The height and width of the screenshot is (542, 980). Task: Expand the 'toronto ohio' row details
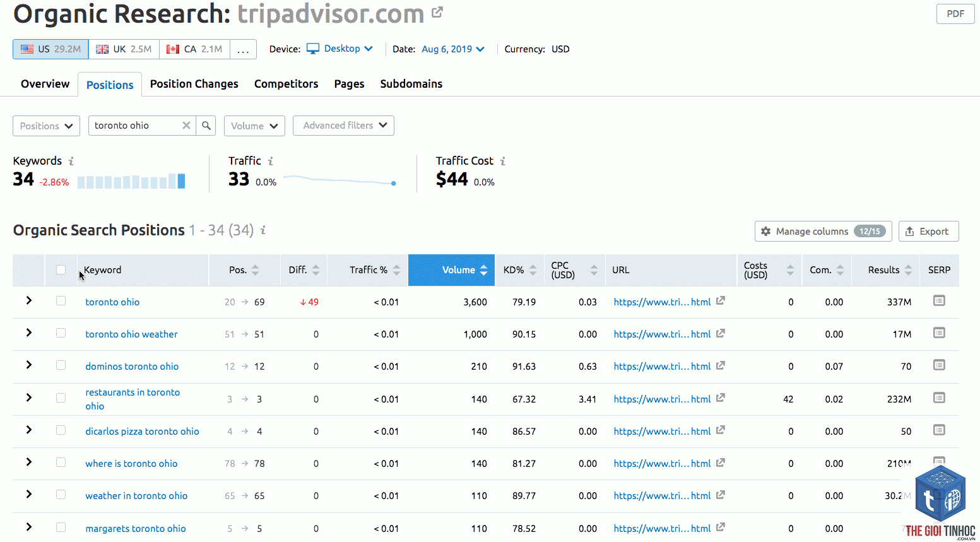coord(29,301)
